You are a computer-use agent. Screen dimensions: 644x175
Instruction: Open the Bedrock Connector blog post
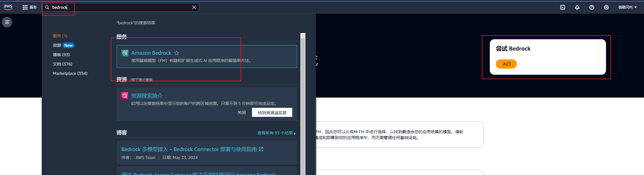[x=189, y=149]
